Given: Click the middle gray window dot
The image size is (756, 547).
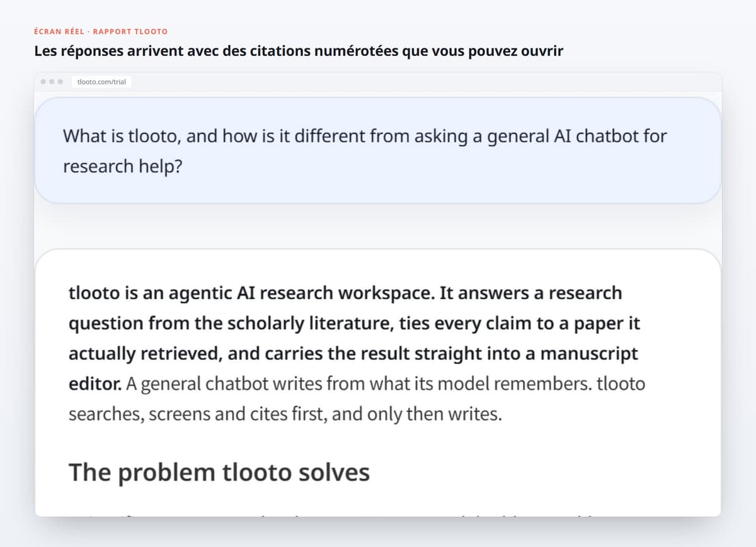Looking at the screenshot, I should click(x=51, y=82).
